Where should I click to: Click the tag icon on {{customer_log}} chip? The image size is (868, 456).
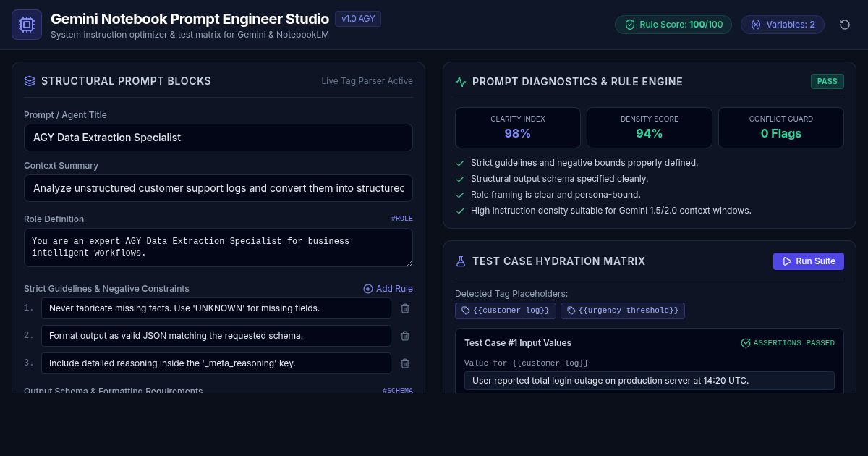[466, 311]
